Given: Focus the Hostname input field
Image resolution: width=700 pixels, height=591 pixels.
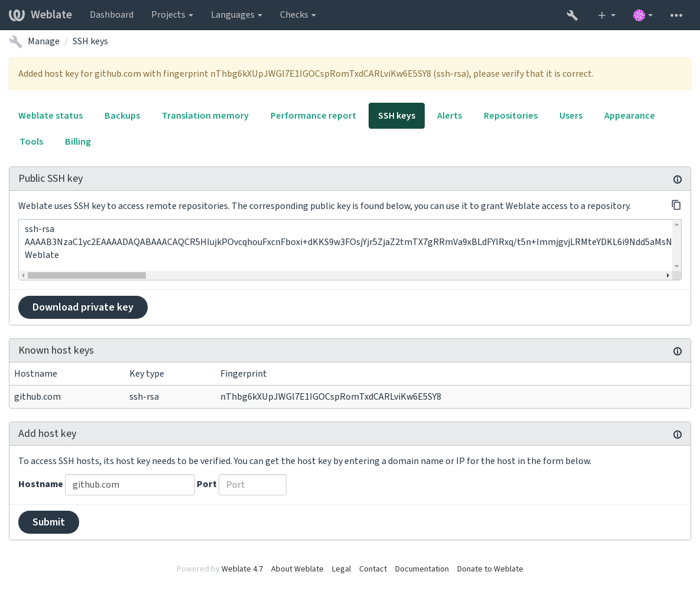Looking at the screenshot, I should tap(129, 484).
